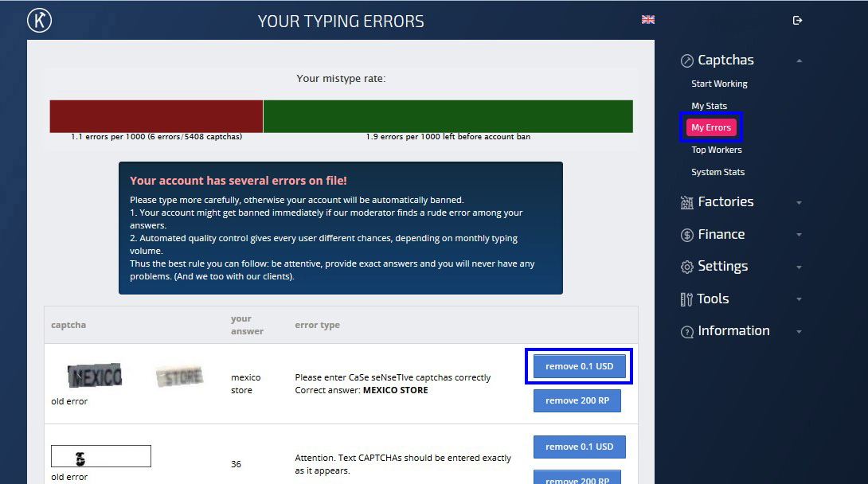Open the Settings menu label

pyautogui.click(x=722, y=266)
